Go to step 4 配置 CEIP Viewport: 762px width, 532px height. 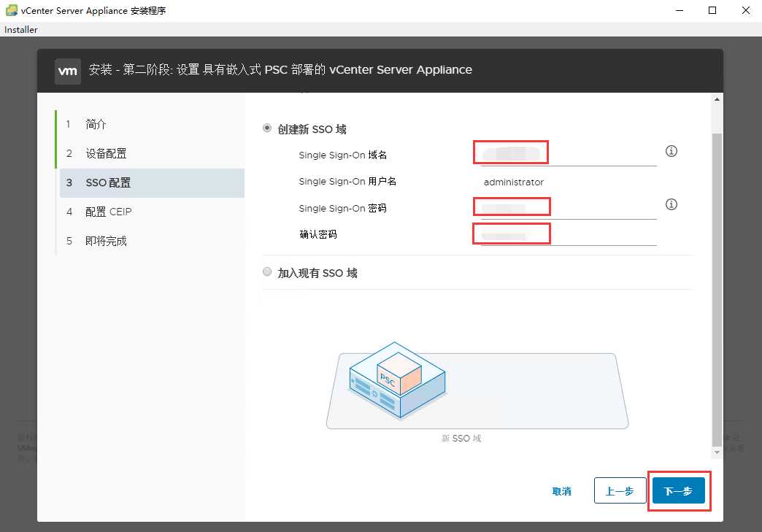(108, 212)
